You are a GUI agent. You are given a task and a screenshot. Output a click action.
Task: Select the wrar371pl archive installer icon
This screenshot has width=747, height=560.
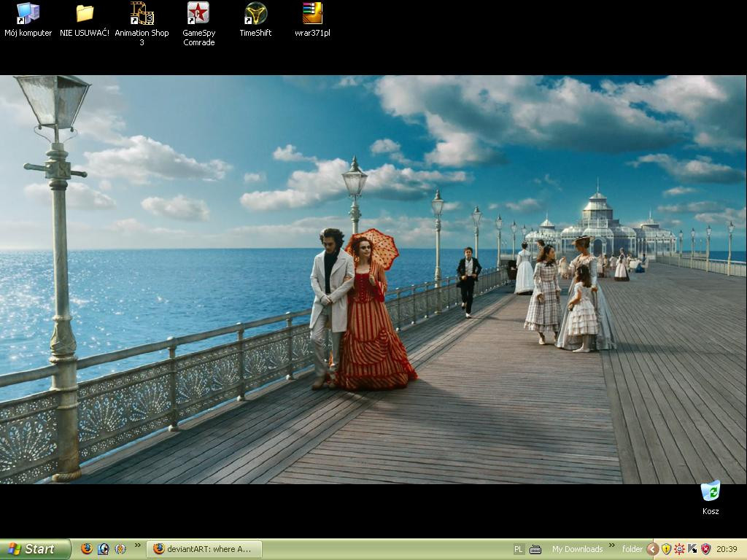pyautogui.click(x=312, y=20)
